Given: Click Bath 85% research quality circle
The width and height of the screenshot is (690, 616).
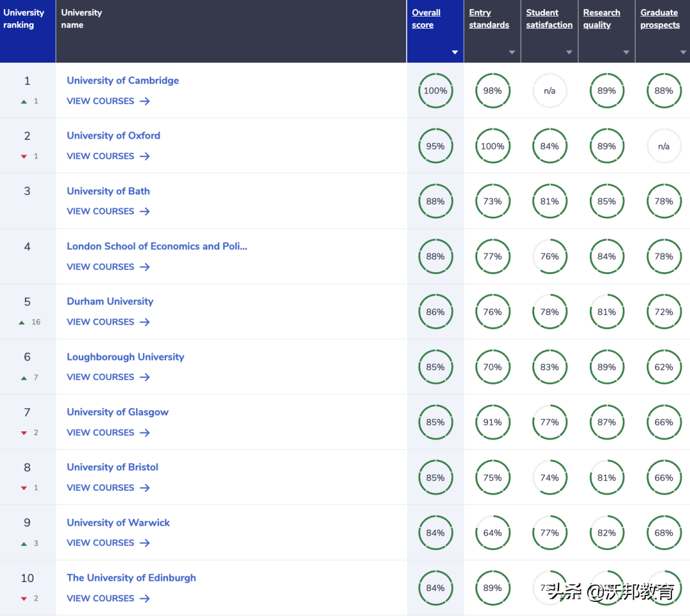Looking at the screenshot, I should pyautogui.click(x=607, y=201).
